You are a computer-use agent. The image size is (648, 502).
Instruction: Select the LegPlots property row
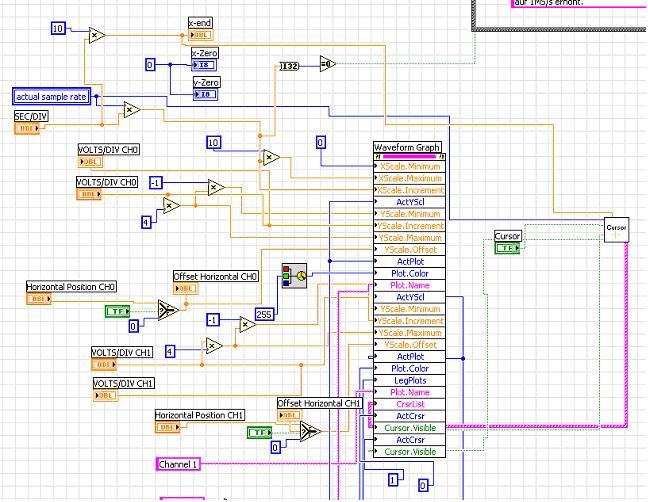point(410,381)
